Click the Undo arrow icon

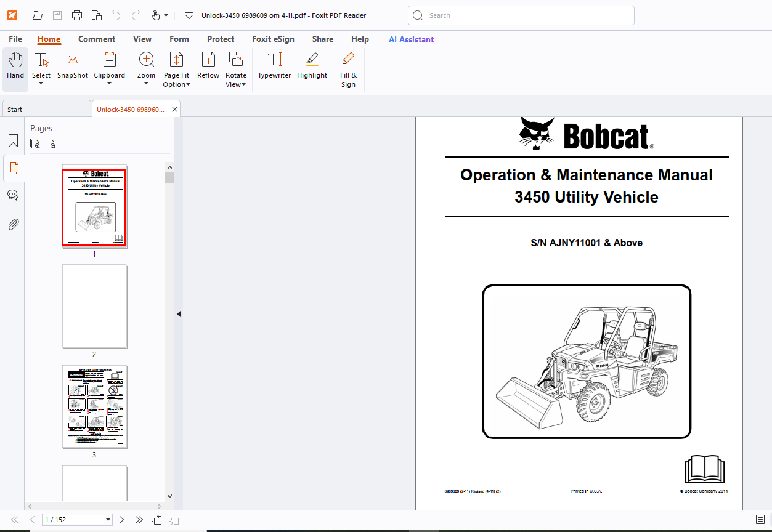click(x=116, y=15)
